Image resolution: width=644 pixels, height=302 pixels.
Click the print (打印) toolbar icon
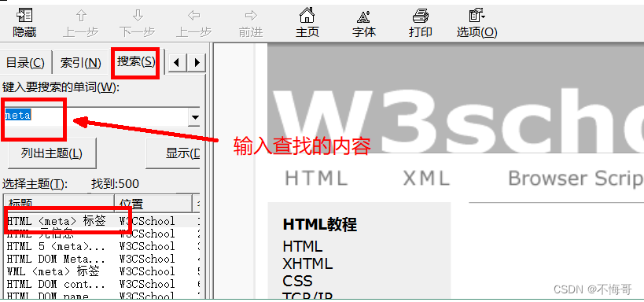pos(421,24)
